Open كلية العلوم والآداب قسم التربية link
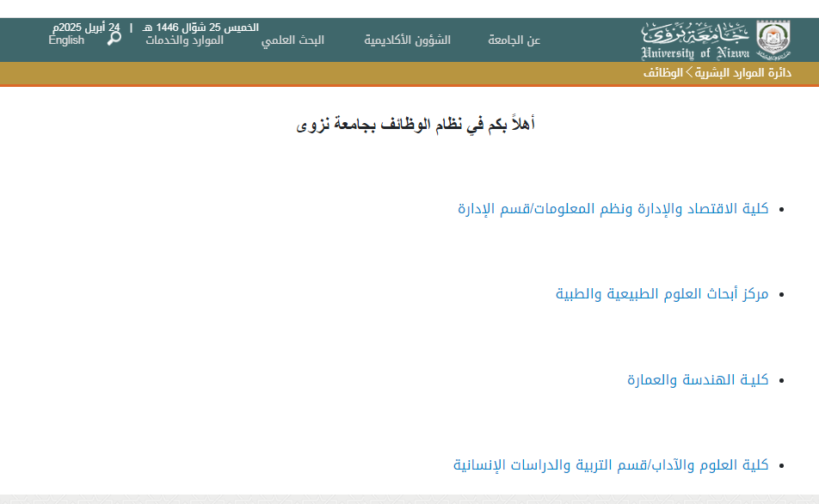Screen dimensions: 819x504 611,465
